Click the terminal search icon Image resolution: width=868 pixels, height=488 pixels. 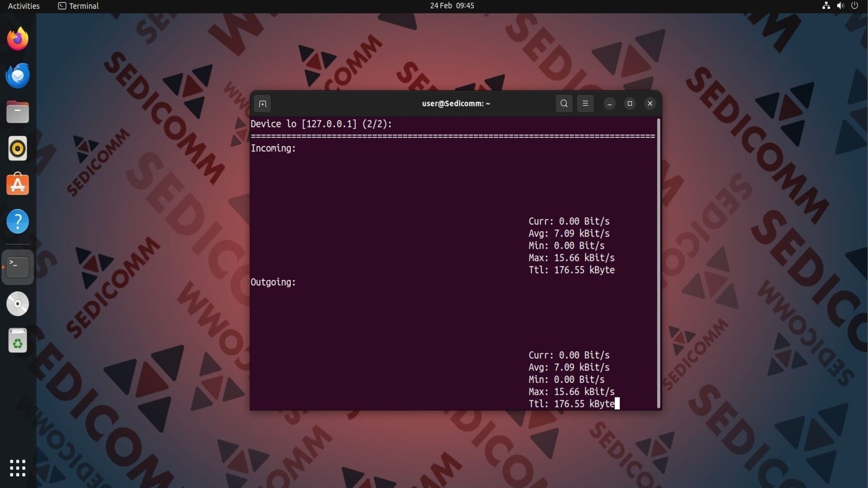(x=564, y=103)
